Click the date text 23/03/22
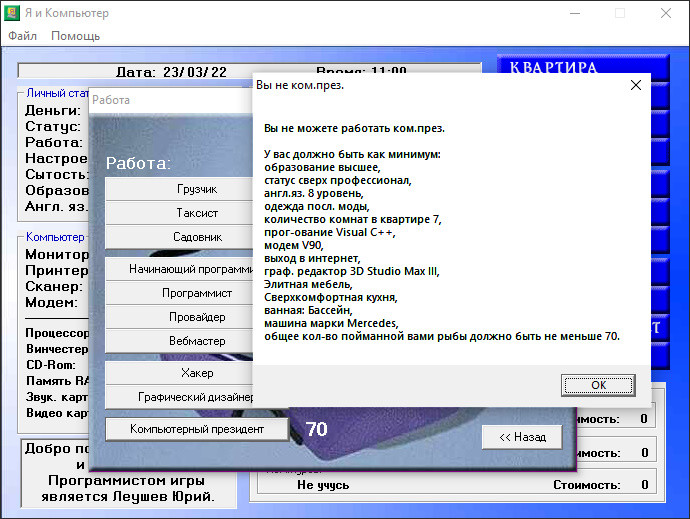Screen dimensions: 690x519 [x=195, y=72]
